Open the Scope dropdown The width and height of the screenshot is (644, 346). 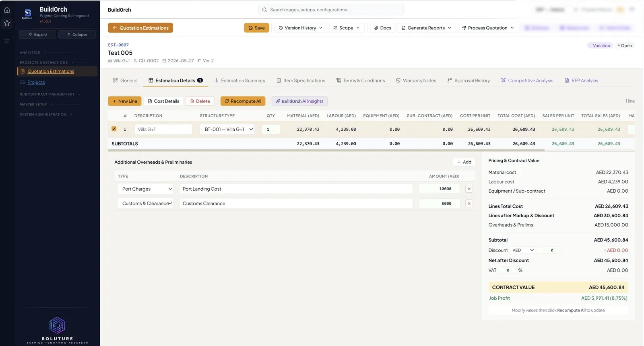coord(347,28)
